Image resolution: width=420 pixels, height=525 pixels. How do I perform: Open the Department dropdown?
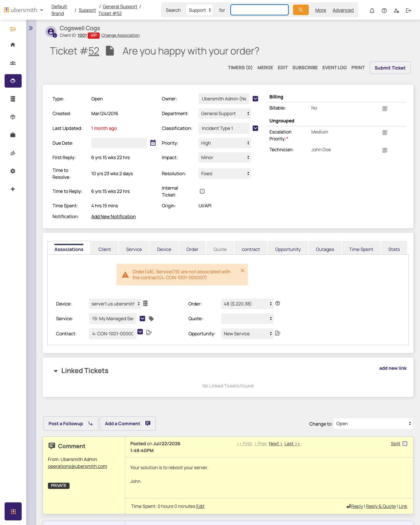click(225, 114)
